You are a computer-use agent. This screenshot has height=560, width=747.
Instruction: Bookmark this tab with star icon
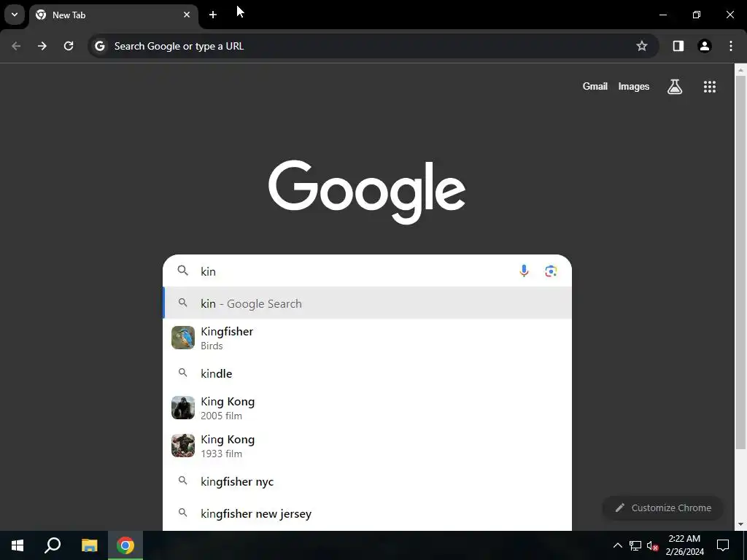(642, 46)
